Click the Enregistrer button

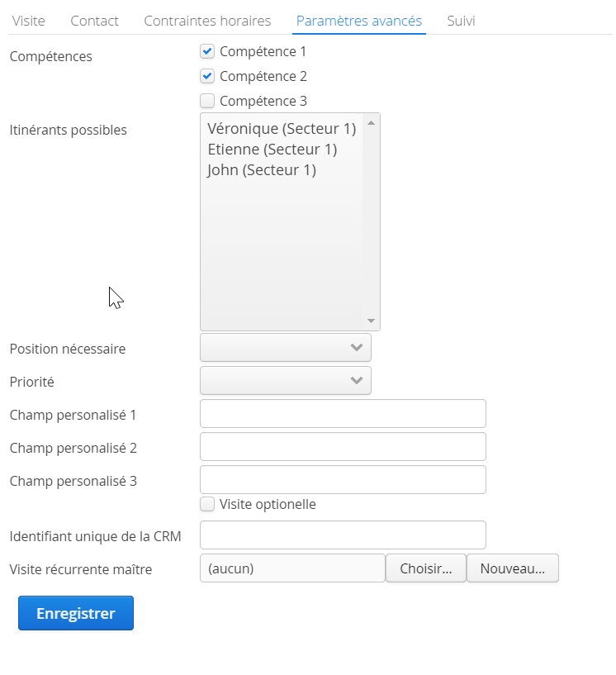76,613
